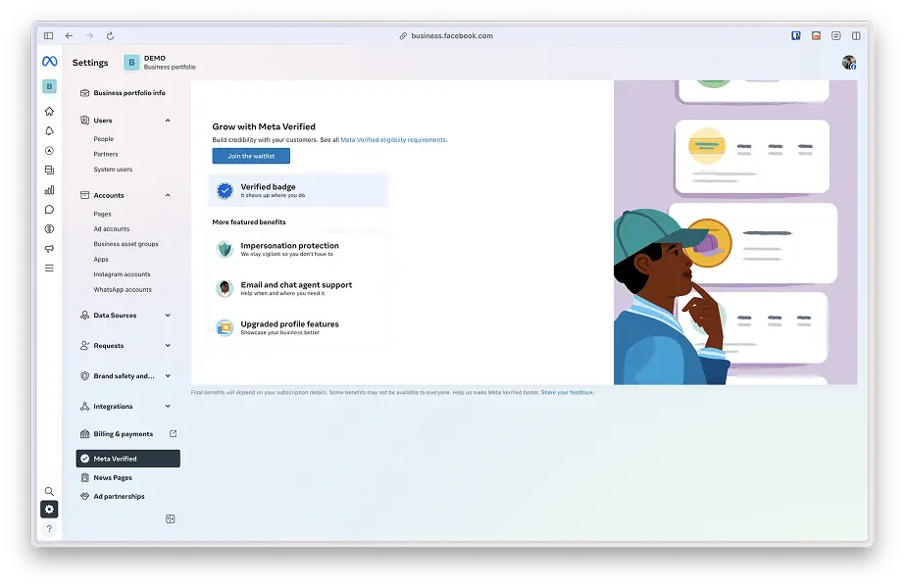905x588 pixels.
Task: Open the Home icon in the left rail
Action: coord(50,111)
